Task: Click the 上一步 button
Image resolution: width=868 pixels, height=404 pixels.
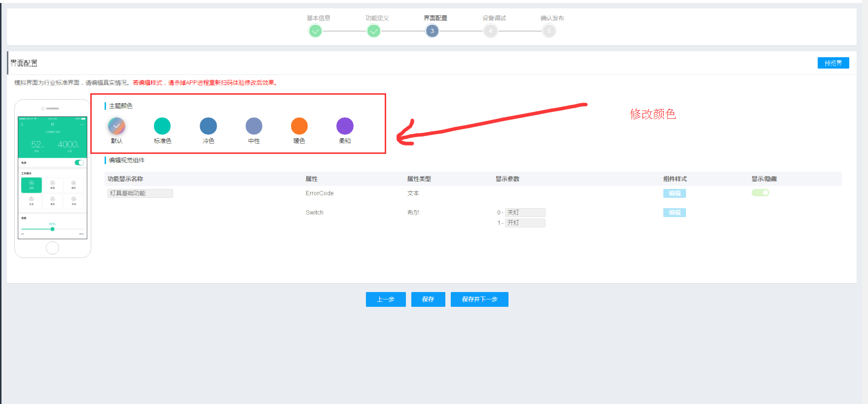Action: click(x=386, y=299)
